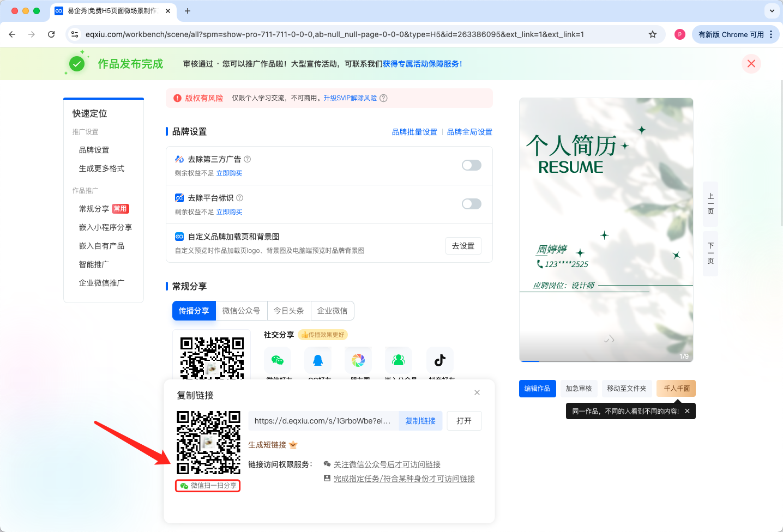Jump to 生成更多格式 in quick nav
Viewport: 783px width, 532px height.
[x=101, y=168]
